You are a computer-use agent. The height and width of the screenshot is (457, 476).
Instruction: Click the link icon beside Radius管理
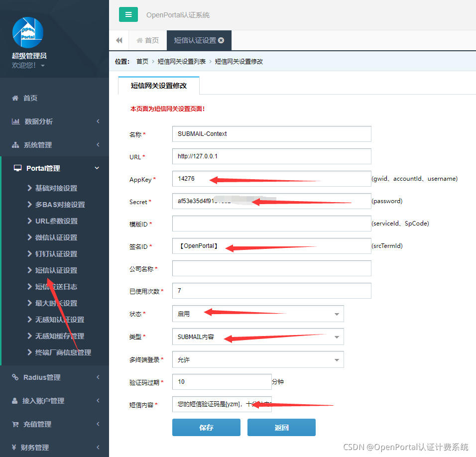pyautogui.click(x=15, y=377)
